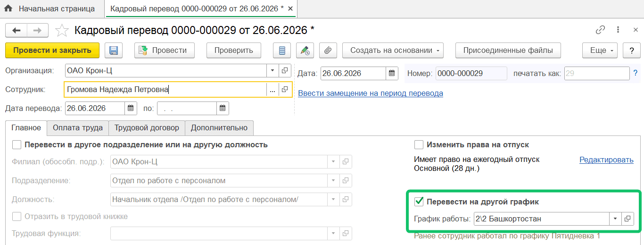The width and height of the screenshot is (644, 245).
Task: Click the Редактировать vacation link
Action: point(606,160)
